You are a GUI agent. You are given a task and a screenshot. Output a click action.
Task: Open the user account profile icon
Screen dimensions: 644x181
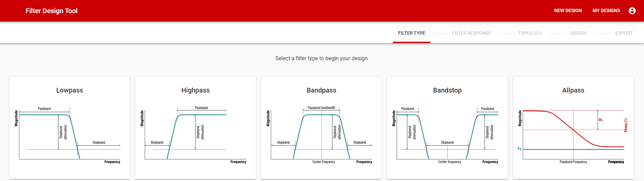click(632, 11)
